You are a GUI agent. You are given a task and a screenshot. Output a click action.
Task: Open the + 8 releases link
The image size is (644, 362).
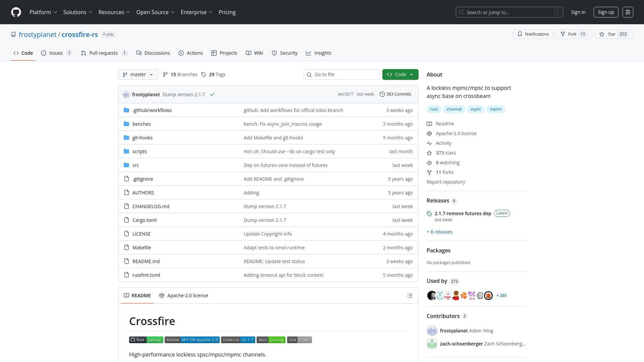(439, 232)
